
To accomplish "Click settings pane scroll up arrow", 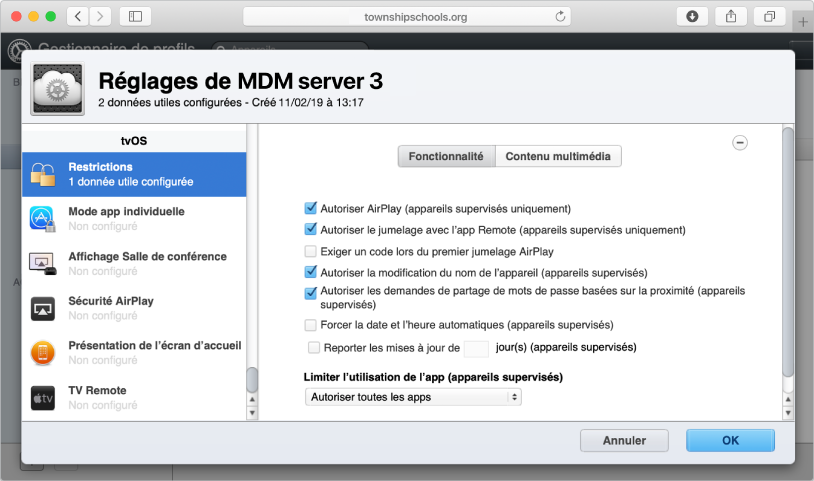I will 788,400.
